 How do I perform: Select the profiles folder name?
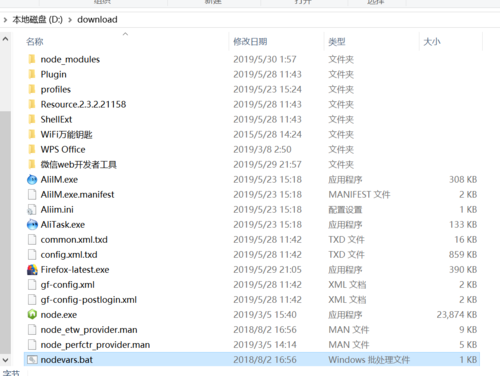[56, 89]
